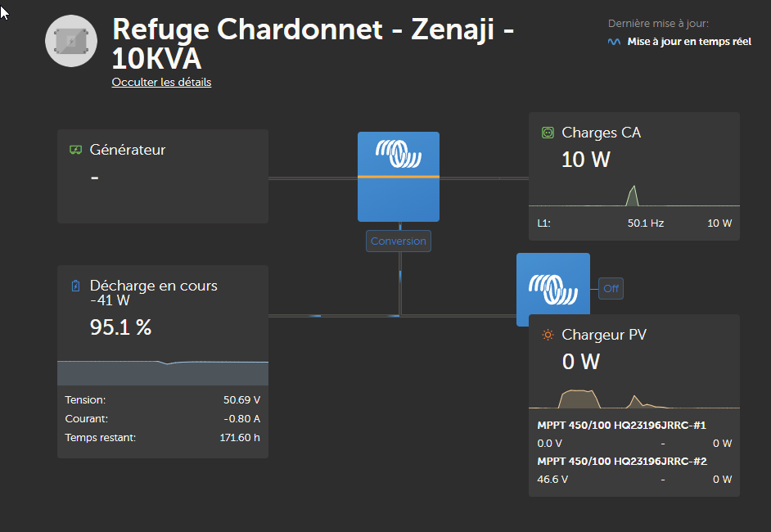Click the 'Chargeur PV' title
This screenshot has height=532, width=771.
pos(604,335)
